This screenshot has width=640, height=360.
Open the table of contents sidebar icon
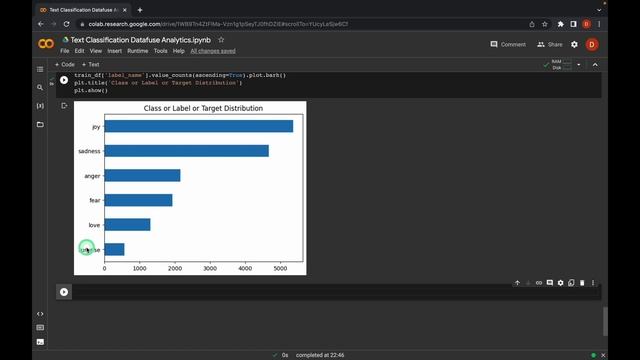tap(40, 69)
